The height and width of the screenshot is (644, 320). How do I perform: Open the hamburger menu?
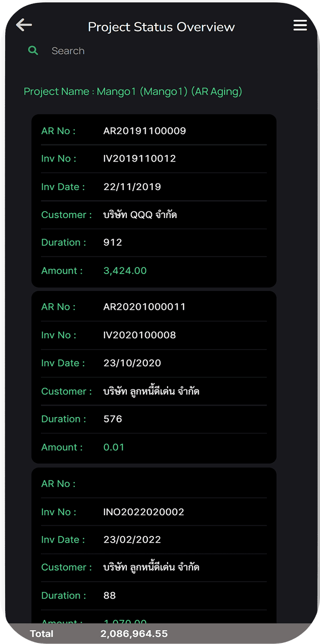pos(300,25)
